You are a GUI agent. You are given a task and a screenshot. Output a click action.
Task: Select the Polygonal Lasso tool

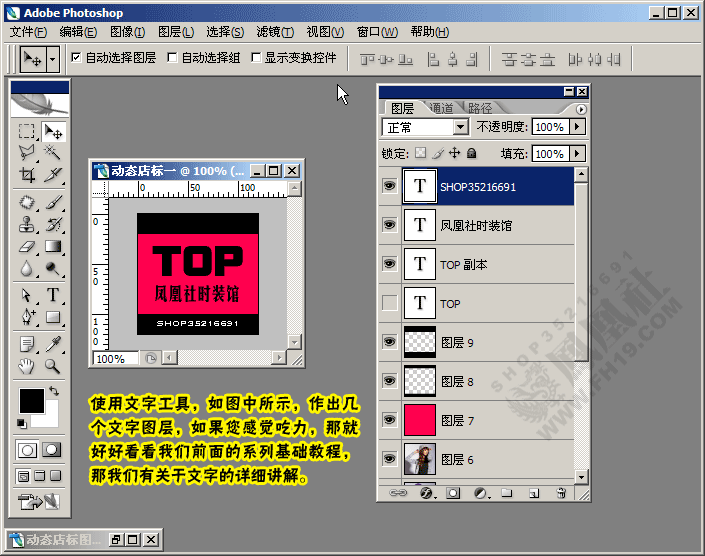[27, 153]
